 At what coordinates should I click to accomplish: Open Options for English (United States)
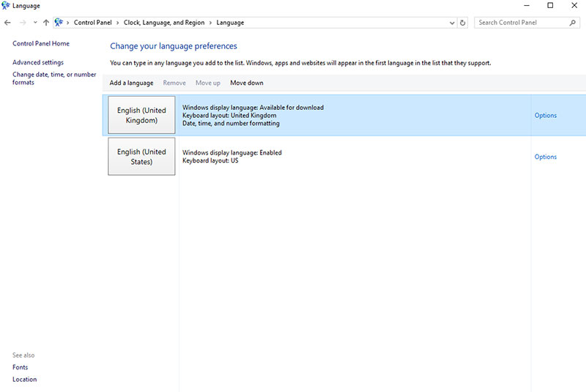click(x=545, y=157)
